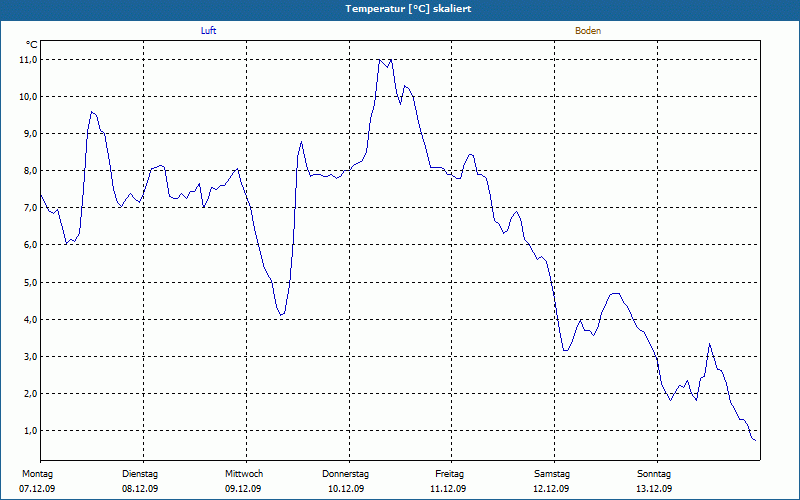The height and width of the screenshot is (500, 800).
Task: Click the date '10.12.09'
Action: [346, 489]
